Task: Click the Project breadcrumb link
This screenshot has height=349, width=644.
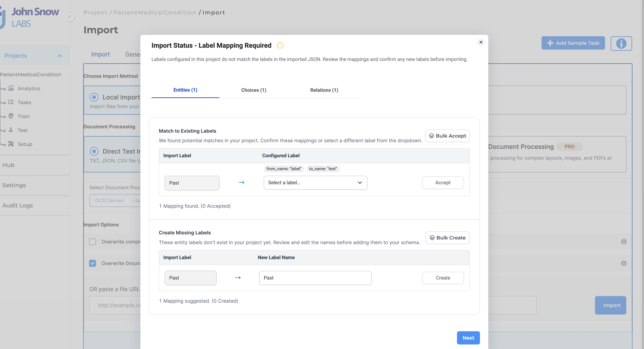Action: pyautogui.click(x=95, y=13)
